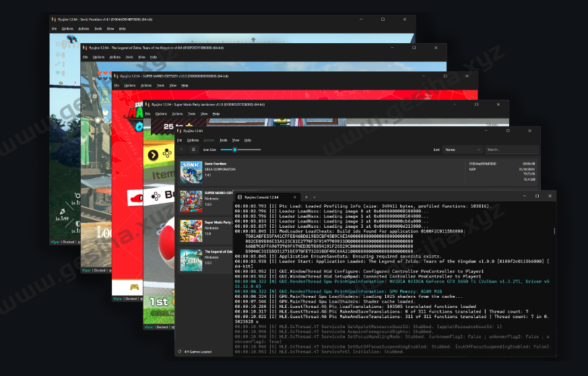The width and height of the screenshot is (588, 376).
Task: Close the Ryujinx Console 1.2.64 tab
Action: [x=295, y=197]
